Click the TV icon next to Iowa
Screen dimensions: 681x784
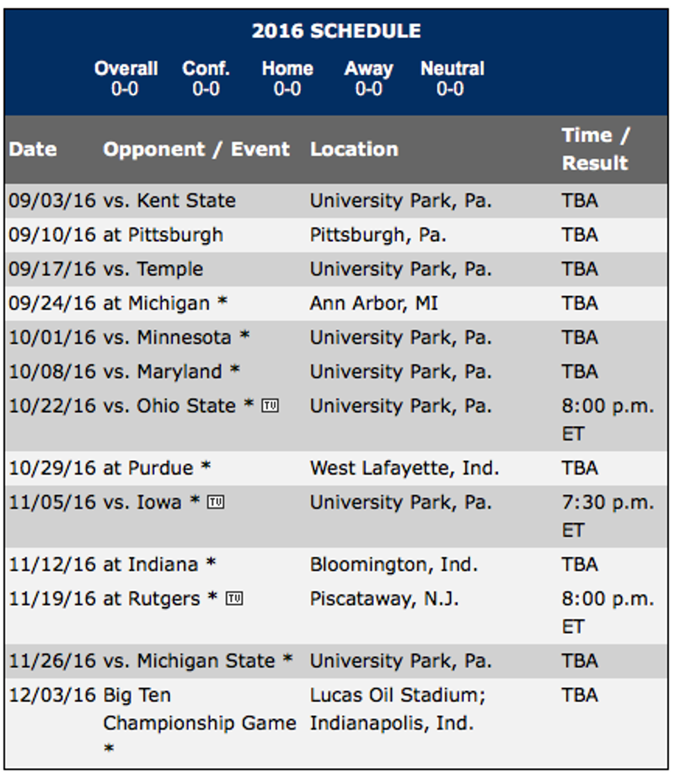tap(215, 503)
